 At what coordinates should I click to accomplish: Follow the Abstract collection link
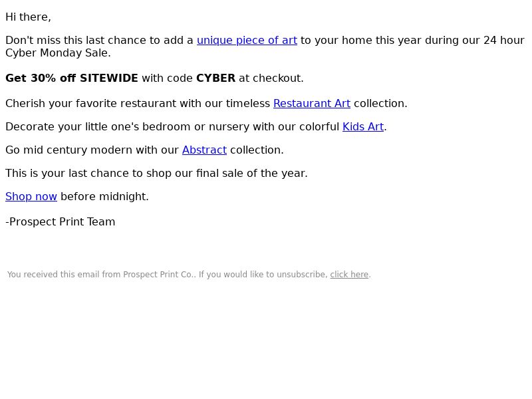204,150
